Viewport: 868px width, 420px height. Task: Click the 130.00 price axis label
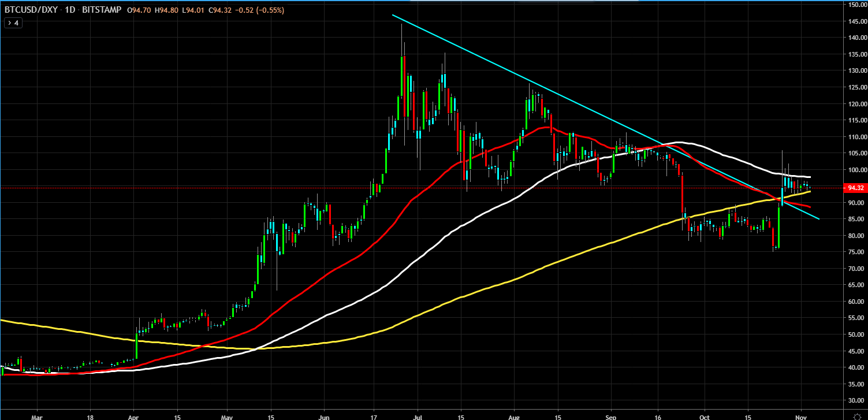coord(856,71)
